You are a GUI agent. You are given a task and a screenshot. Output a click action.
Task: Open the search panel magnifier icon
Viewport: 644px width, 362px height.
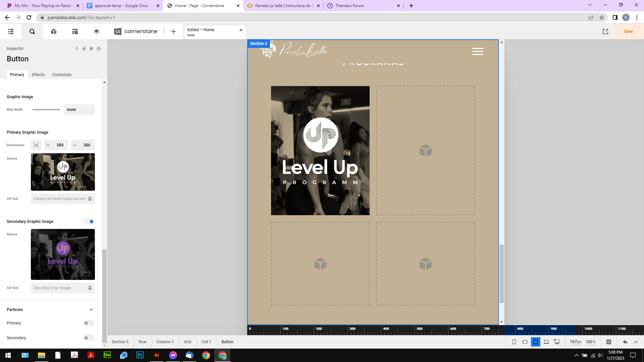point(32,32)
